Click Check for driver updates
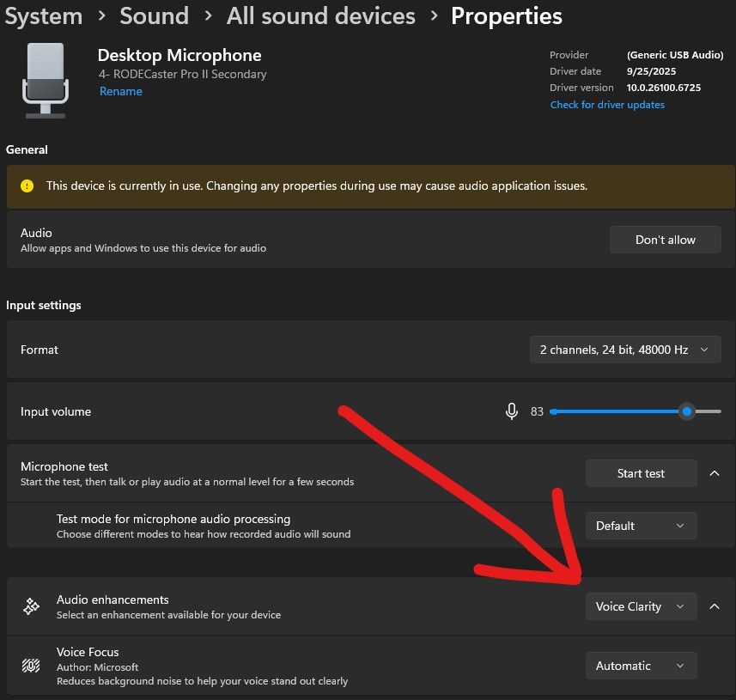Viewport: 736px width, 700px height. click(607, 104)
